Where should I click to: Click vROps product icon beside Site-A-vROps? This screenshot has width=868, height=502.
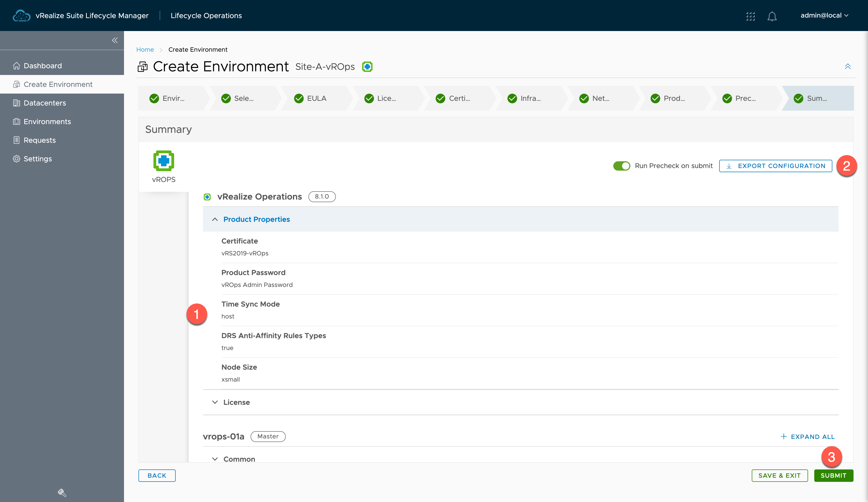point(367,66)
